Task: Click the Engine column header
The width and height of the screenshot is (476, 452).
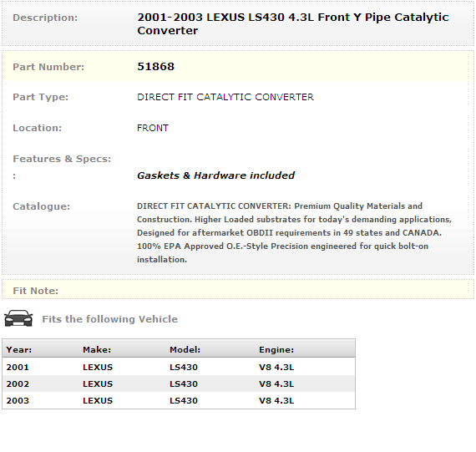Action: point(276,349)
